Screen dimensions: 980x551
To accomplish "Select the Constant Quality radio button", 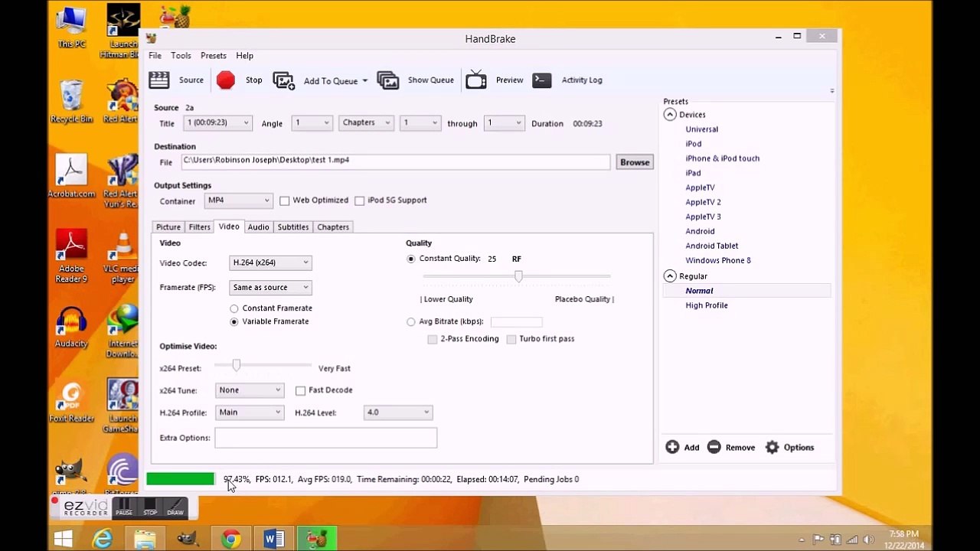I will click(411, 259).
